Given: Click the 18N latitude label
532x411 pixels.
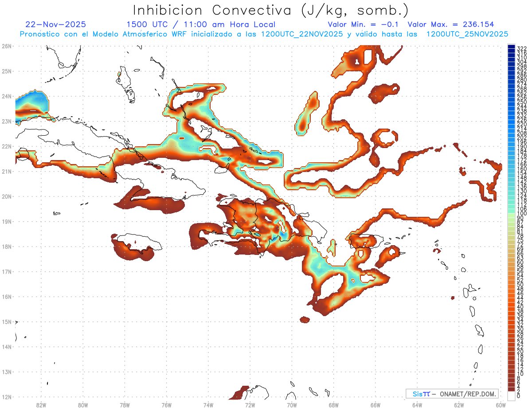Looking at the screenshot, I should (x=6, y=247).
